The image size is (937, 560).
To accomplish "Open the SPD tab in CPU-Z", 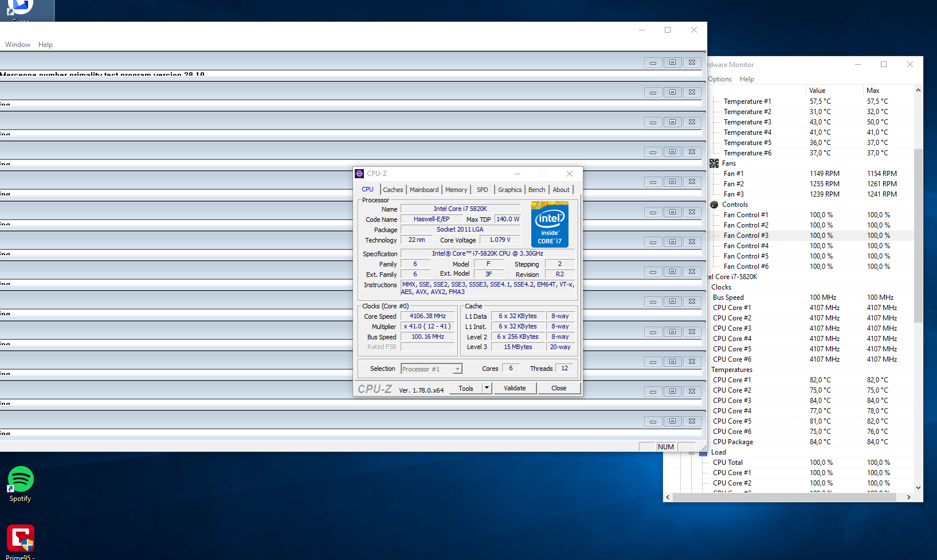I will [x=483, y=190].
